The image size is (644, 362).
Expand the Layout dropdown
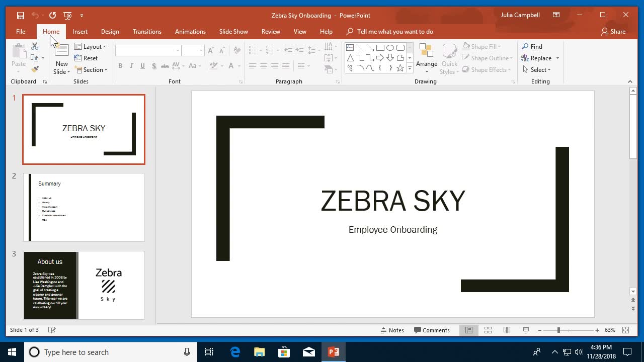(x=91, y=47)
